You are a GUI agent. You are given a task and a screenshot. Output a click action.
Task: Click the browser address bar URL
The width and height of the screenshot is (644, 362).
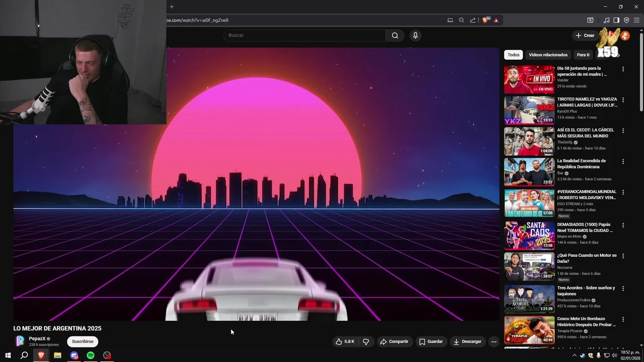click(197, 20)
